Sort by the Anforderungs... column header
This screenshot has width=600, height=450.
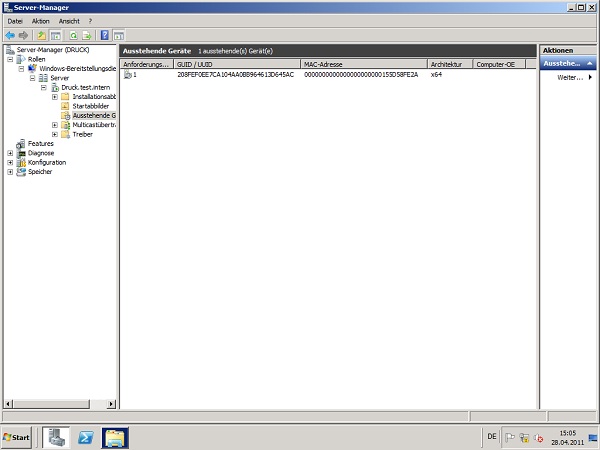[147, 64]
